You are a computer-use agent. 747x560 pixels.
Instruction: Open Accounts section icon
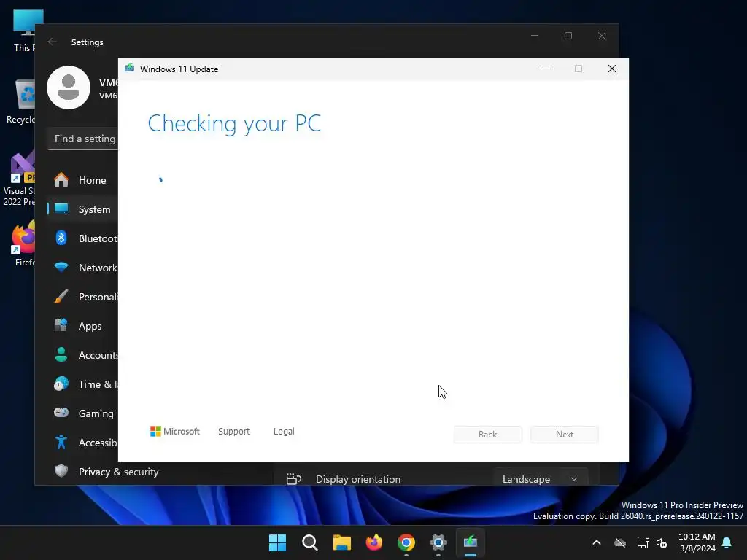[61, 355]
